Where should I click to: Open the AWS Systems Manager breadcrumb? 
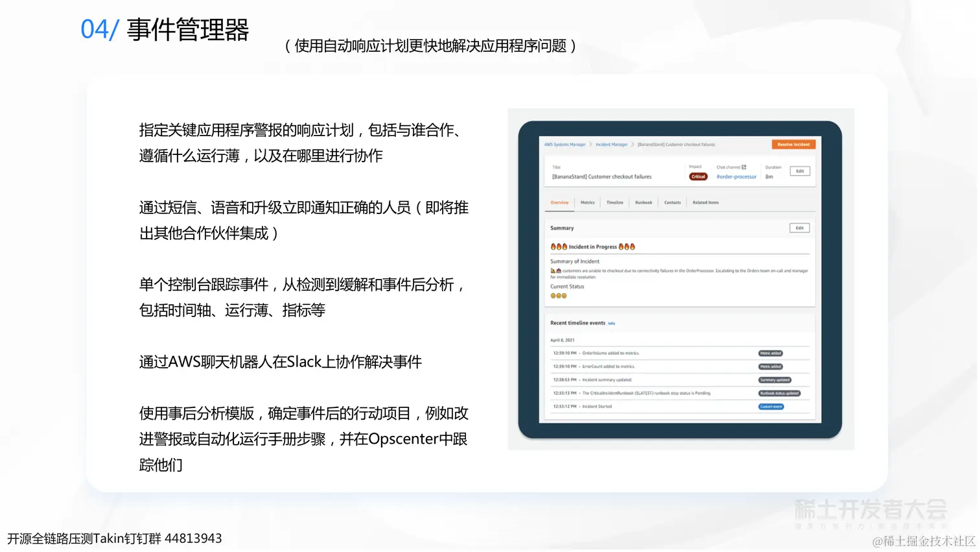click(565, 145)
